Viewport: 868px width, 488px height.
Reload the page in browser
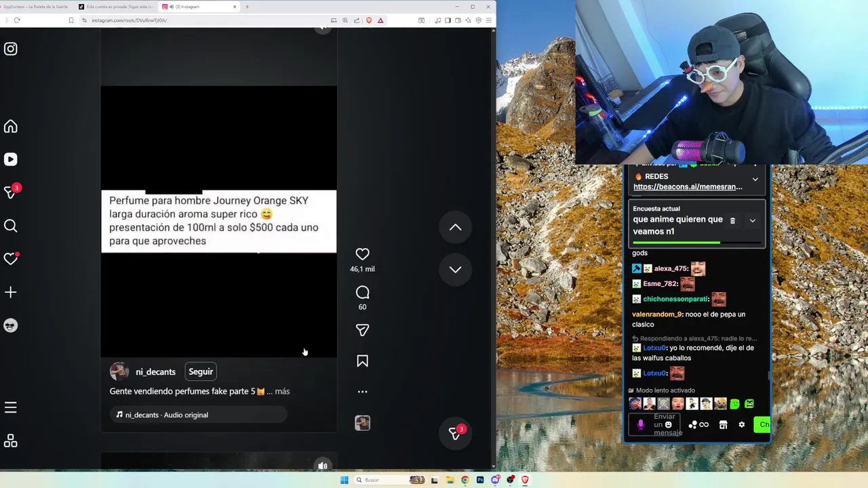17,20
